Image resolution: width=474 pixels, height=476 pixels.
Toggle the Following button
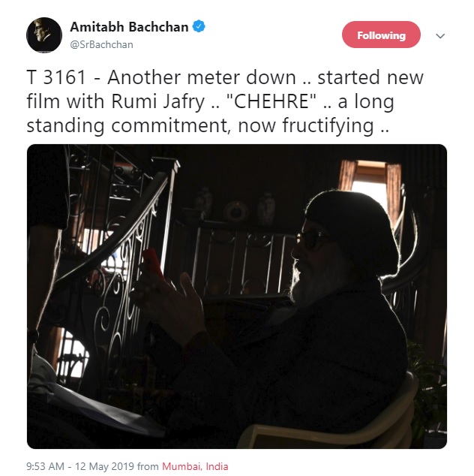(381, 35)
